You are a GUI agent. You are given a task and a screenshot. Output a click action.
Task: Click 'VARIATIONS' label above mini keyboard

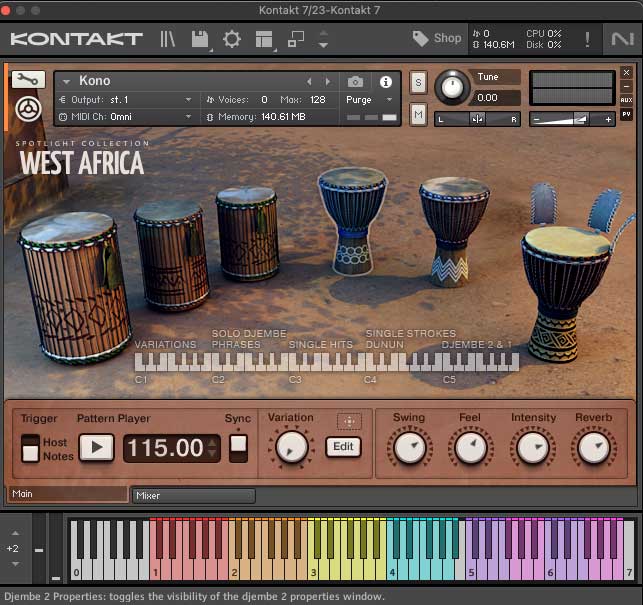(165, 345)
